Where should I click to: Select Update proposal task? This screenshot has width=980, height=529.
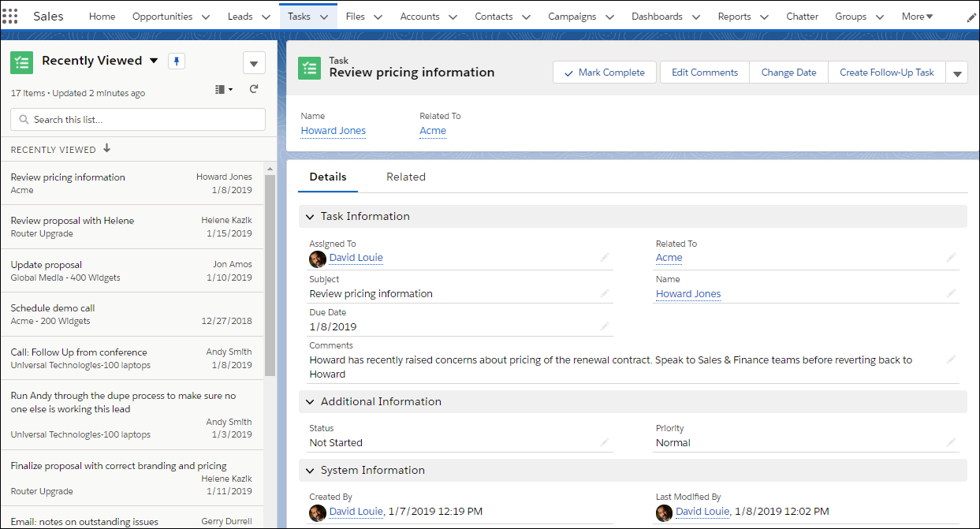[132, 270]
